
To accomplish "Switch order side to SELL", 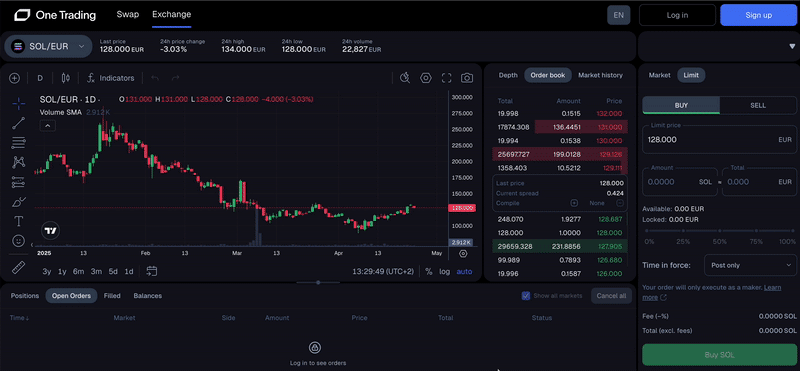I will coord(758,105).
